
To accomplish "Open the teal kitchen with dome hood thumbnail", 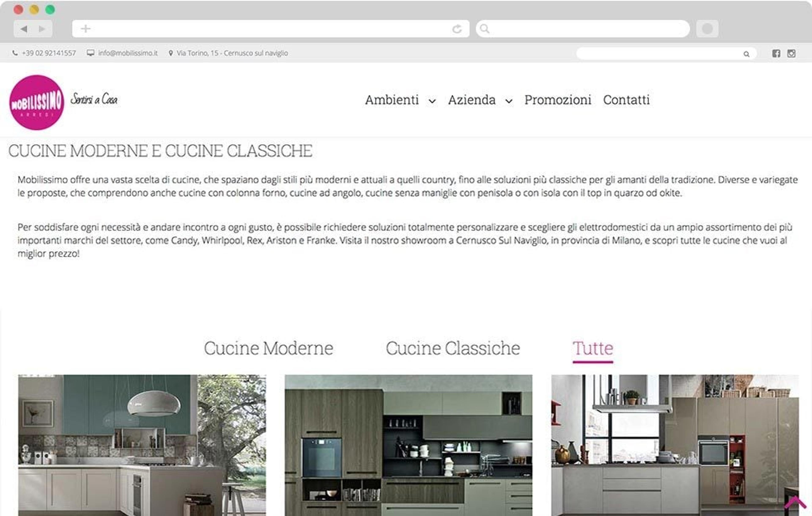I will [142, 445].
